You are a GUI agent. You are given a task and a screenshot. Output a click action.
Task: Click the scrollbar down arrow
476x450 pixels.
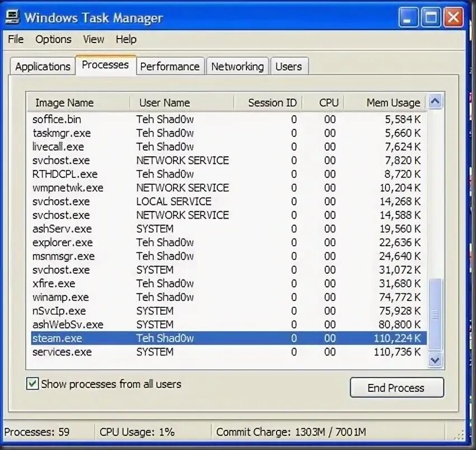coord(435,360)
